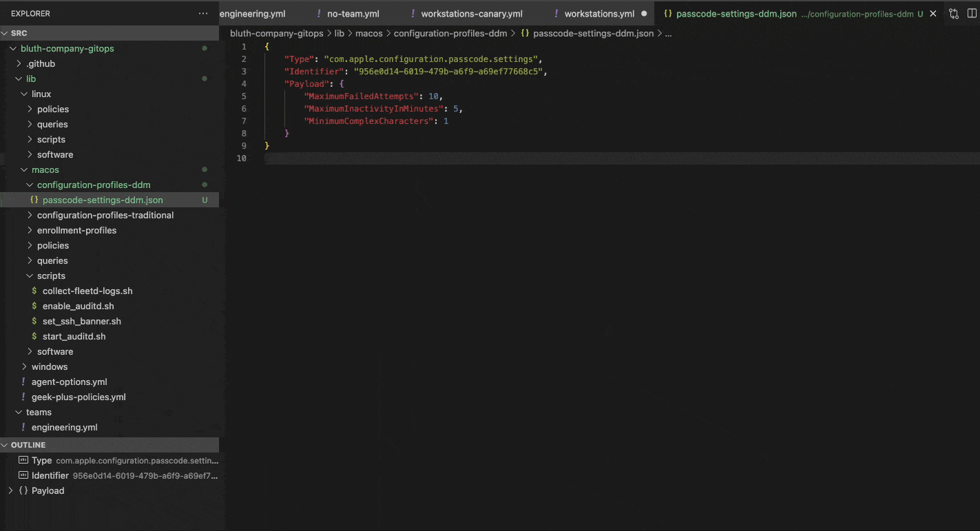
Task: Collapse the SRC section header
Action: [110, 33]
